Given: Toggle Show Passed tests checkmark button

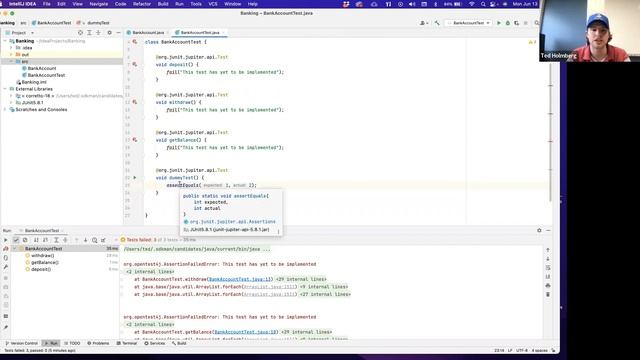Looking at the screenshot, I should (x=16, y=240).
